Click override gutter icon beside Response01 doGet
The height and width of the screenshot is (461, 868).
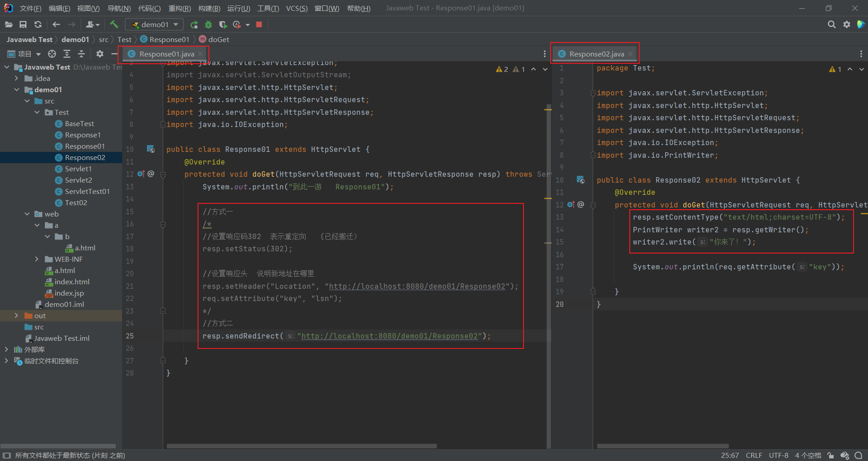141,174
